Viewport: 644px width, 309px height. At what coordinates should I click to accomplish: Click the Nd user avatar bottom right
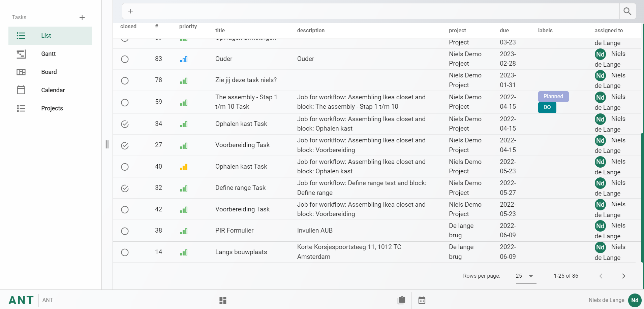[635, 300]
